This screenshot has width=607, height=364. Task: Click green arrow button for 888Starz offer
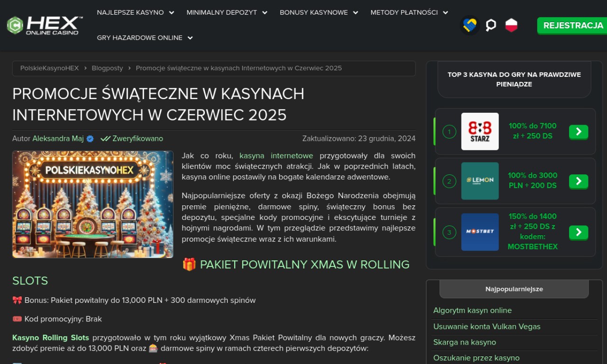(579, 132)
